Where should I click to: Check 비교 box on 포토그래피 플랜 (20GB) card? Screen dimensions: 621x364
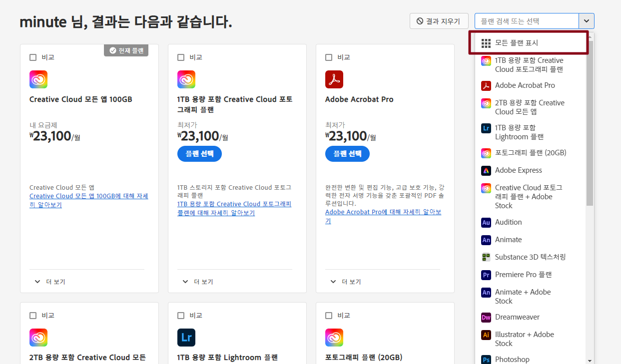click(x=329, y=316)
